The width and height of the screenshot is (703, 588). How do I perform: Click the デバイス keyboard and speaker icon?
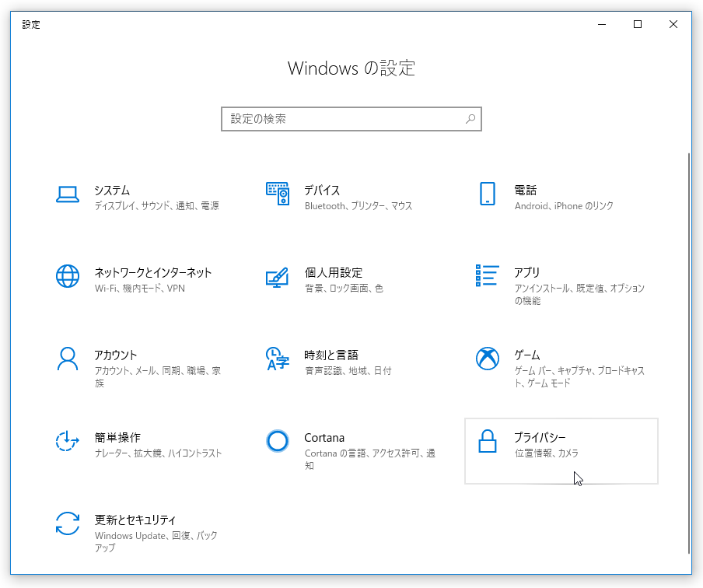(278, 194)
